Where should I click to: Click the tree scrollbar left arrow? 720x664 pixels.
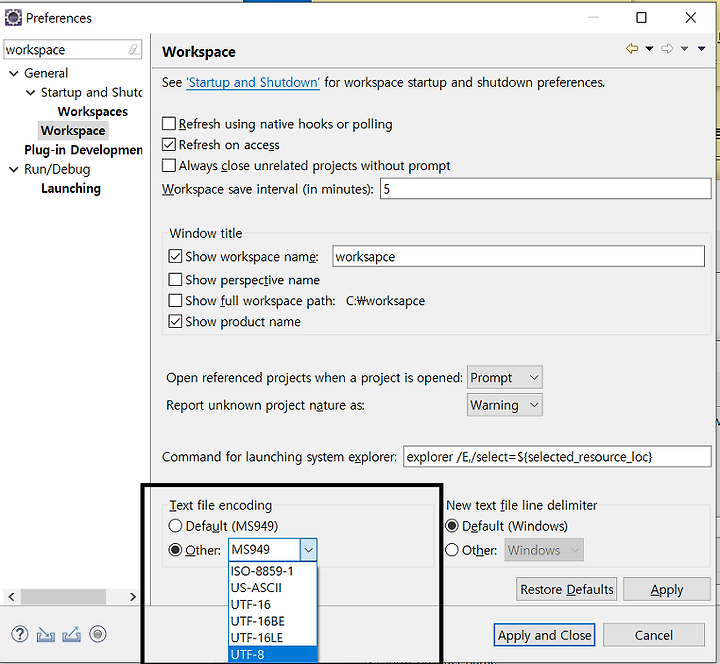(x=11, y=596)
